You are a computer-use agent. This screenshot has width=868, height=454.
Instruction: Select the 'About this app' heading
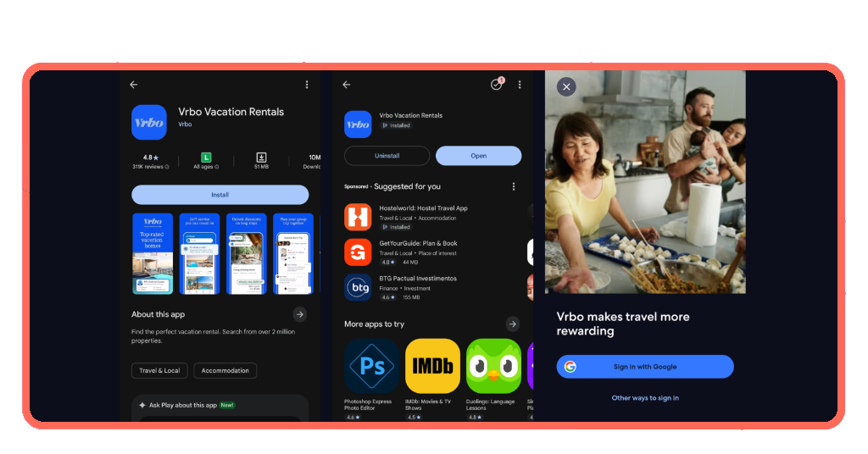[x=158, y=314]
